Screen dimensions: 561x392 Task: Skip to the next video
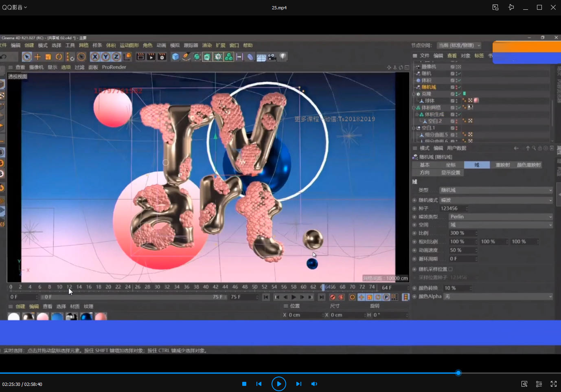click(x=298, y=384)
